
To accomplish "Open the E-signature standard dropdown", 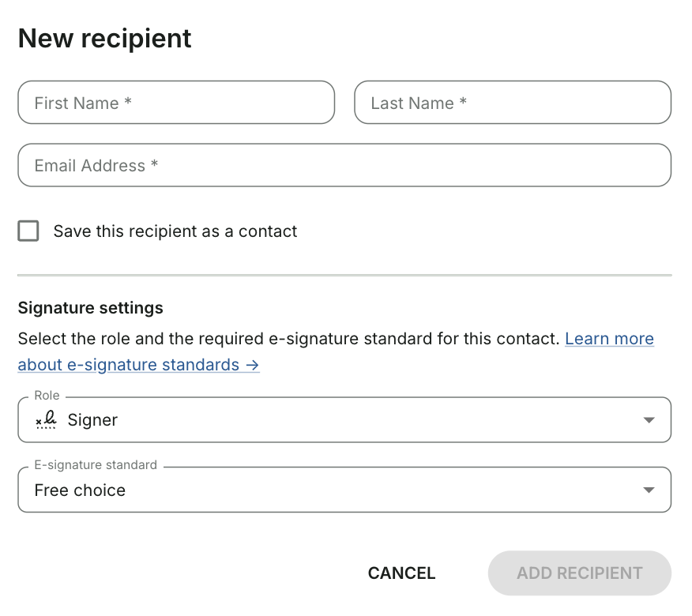I will (344, 490).
